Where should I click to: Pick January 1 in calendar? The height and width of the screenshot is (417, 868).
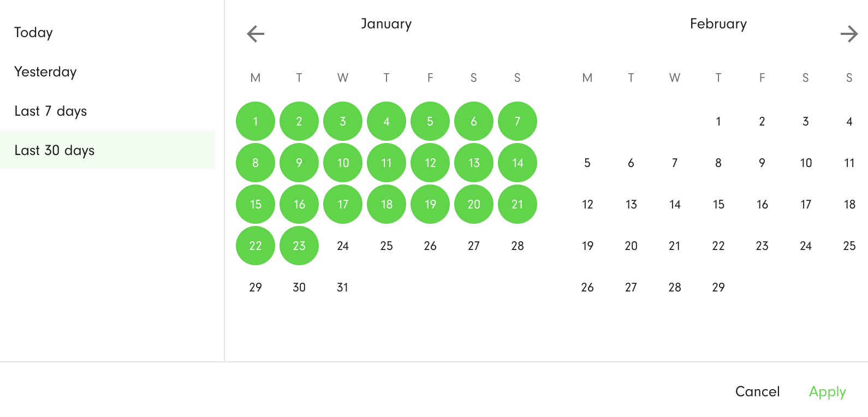pyautogui.click(x=255, y=121)
